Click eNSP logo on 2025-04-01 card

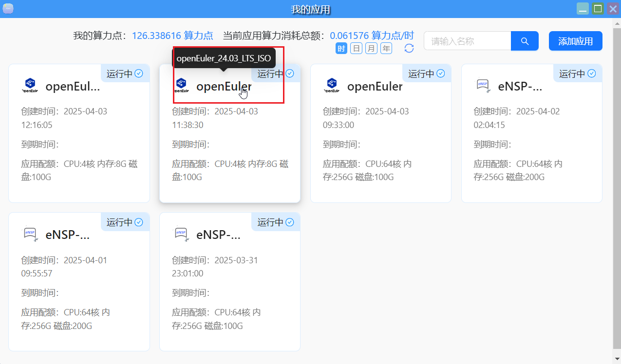pyautogui.click(x=30, y=234)
